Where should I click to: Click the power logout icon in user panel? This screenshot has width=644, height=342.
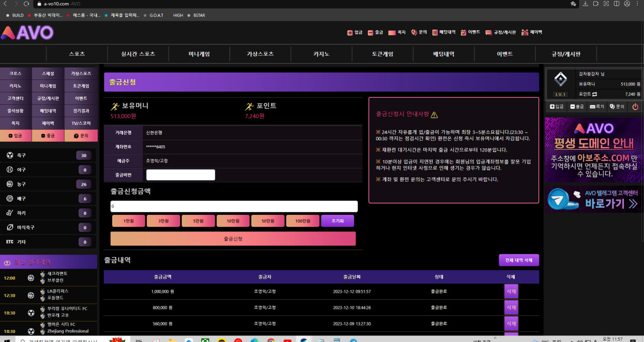click(635, 107)
